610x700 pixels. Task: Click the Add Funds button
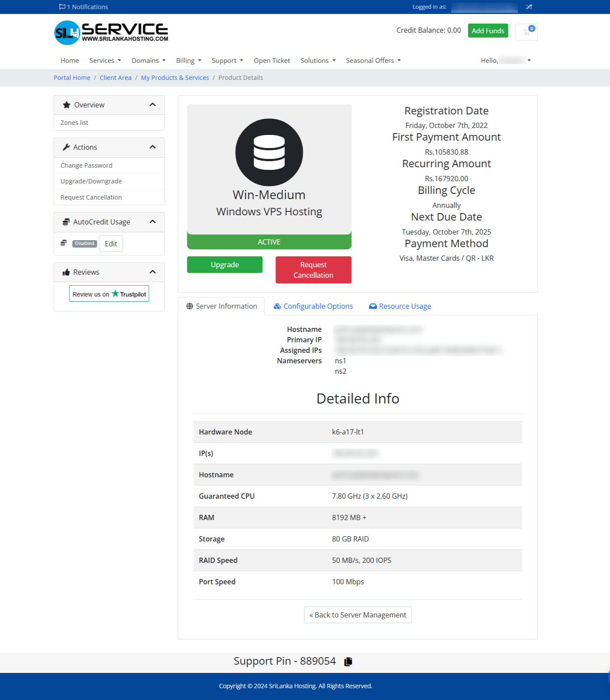[488, 31]
